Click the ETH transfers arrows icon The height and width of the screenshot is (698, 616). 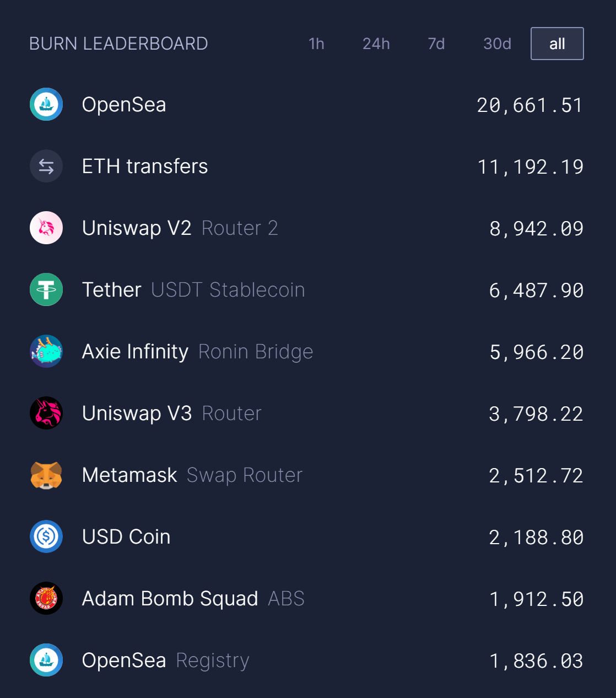(46, 166)
